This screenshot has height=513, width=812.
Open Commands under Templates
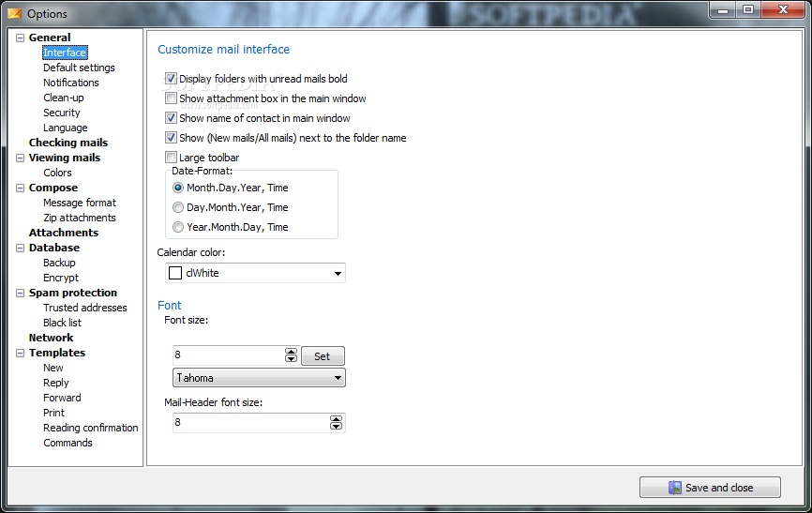(68, 443)
